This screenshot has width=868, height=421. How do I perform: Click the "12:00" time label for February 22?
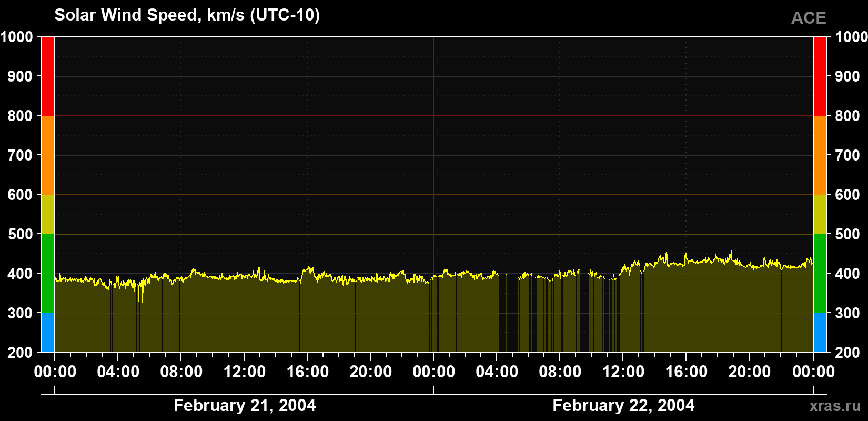(623, 372)
